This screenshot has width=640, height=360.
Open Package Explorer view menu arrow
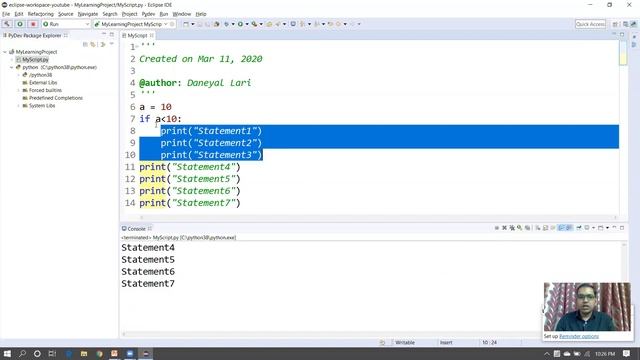pos(111,44)
